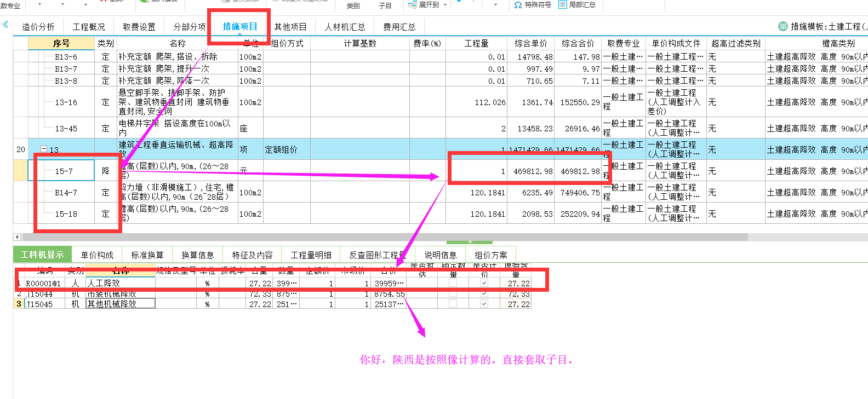Click the 112.026 工程量 cell
The height and width of the screenshot is (399, 868).
pyautogui.click(x=476, y=102)
